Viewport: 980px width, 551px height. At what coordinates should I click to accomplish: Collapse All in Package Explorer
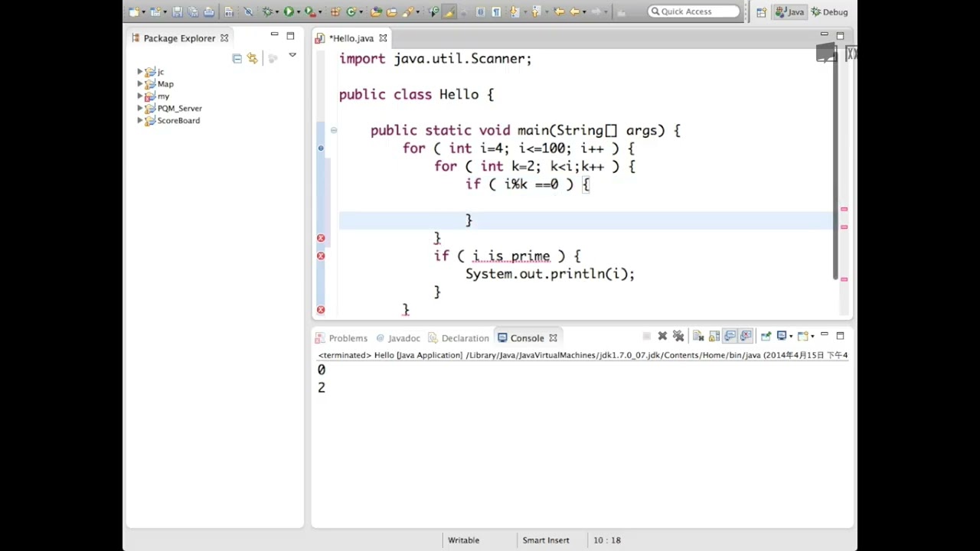tap(237, 58)
